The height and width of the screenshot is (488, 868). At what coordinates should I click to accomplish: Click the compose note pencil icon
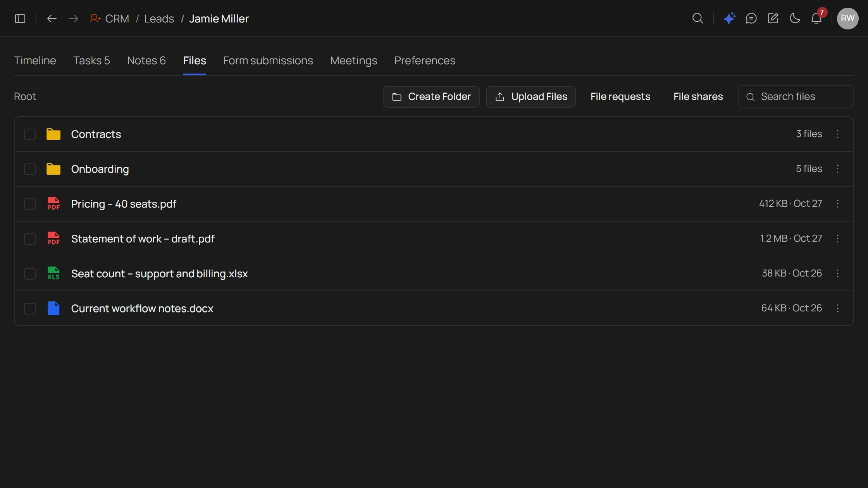point(773,18)
